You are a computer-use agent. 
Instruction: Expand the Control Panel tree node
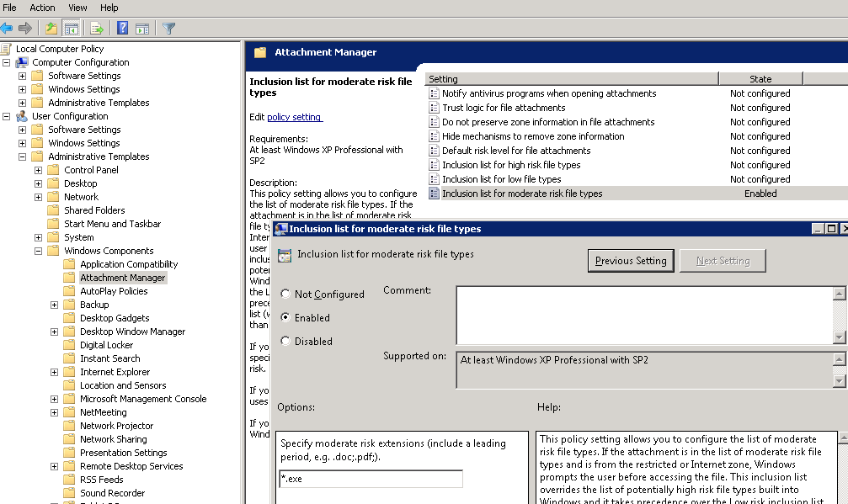coord(39,170)
